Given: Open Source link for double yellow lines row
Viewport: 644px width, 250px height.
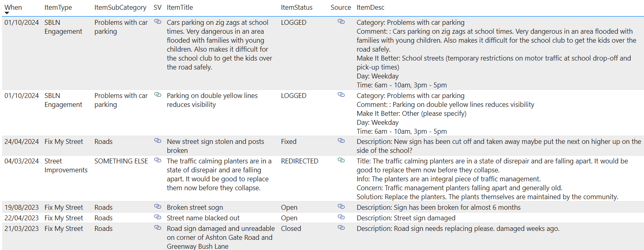Looking at the screenshot, I should 341,95.
